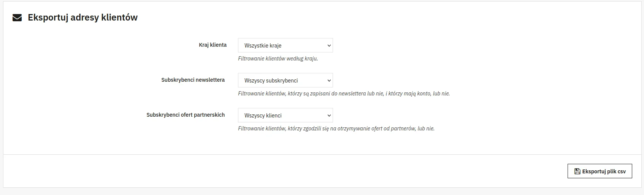Click the help text about filtering by country

click(x=278, y=59)
